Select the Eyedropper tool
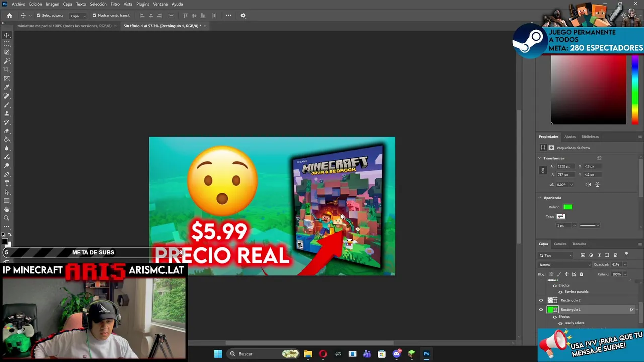This screenshot has width=644, height=362. (7, 87)
